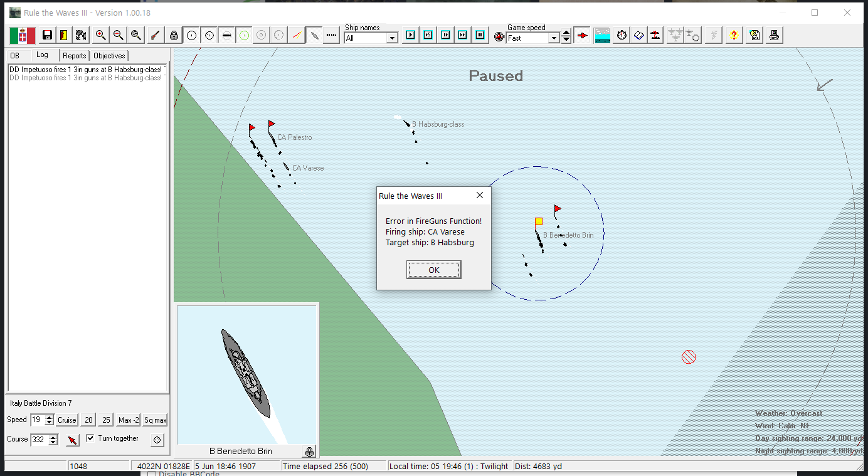This screenshot has height=476, width=868.
Task: Increase game speed with the up arrow
Action: tap(566, 33)
